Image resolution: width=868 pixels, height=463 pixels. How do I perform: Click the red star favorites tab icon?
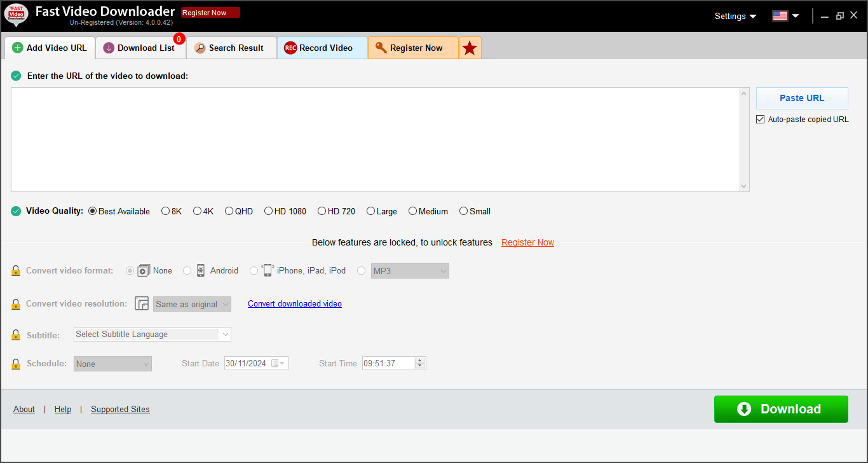coord(470,48)
